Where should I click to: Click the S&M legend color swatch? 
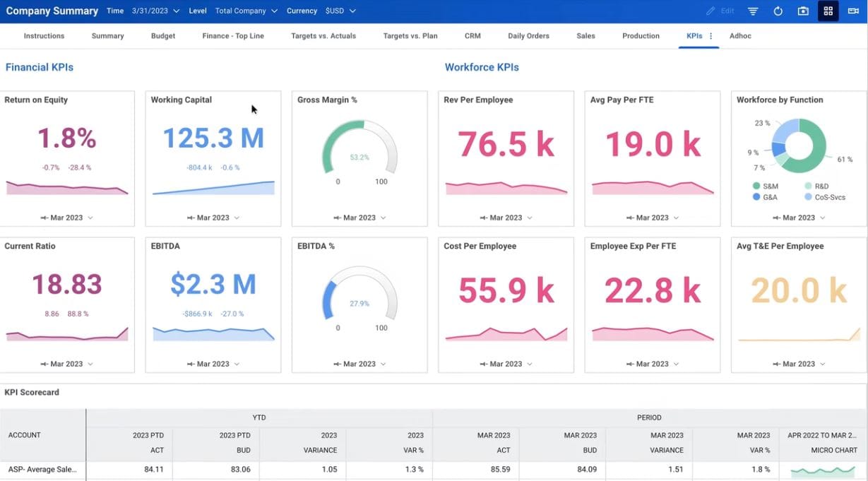pos(756,186)
